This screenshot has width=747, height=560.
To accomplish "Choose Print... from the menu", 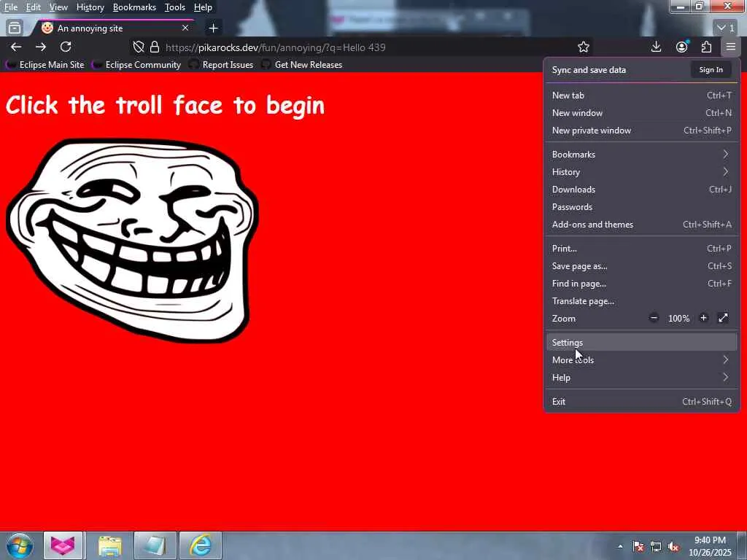I will [641, 249].
